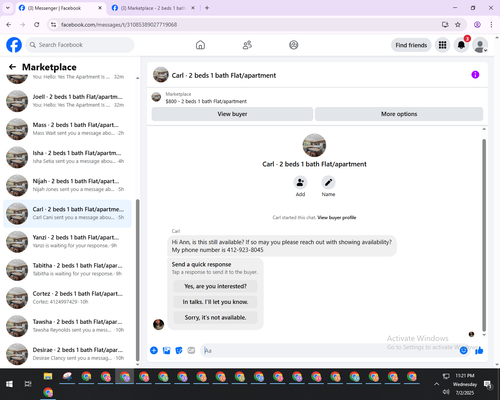This screenshot has width=500, height=400.
Task: Focus the Search Facebook field
Action: point(80,45)
